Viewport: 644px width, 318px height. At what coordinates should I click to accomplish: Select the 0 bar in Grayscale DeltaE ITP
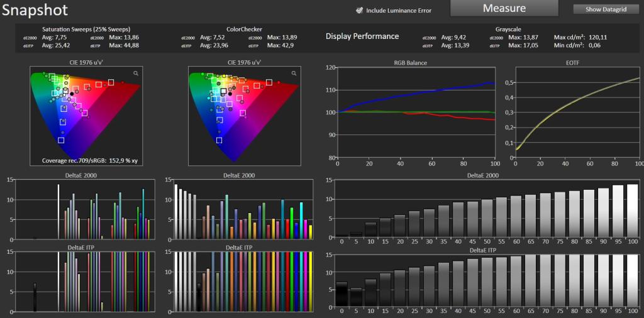tap(341, 295)
